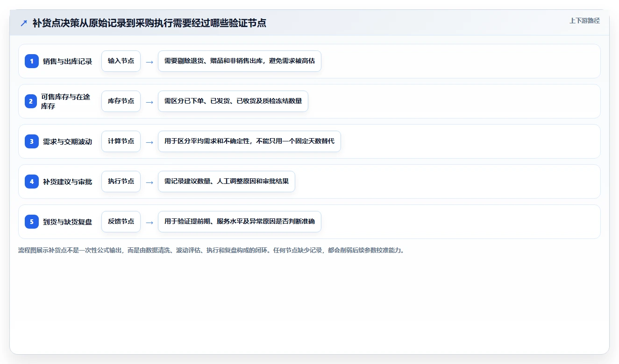
Task: Click the 需求与交期波动 step label
Action: pos(68,141)
